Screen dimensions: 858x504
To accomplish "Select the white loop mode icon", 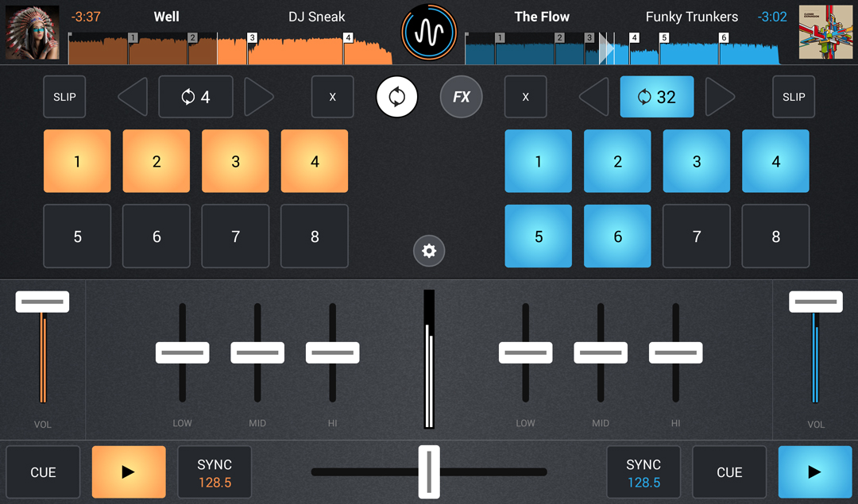I will click(396, 97).
